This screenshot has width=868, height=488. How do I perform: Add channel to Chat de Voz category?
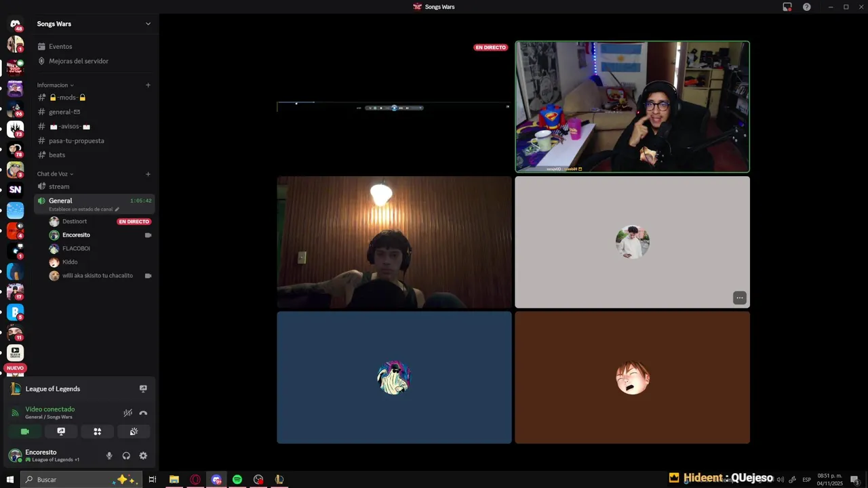[x=148, y=174]
